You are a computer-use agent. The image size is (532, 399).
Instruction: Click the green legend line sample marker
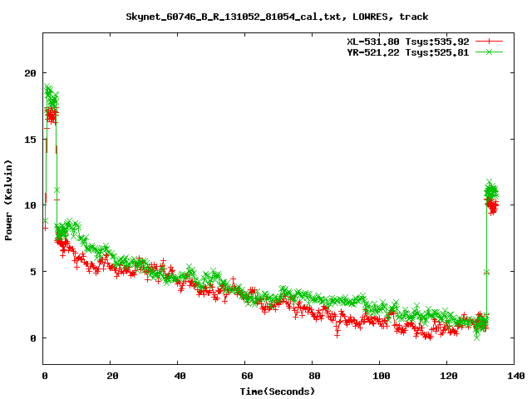(489, 52)
